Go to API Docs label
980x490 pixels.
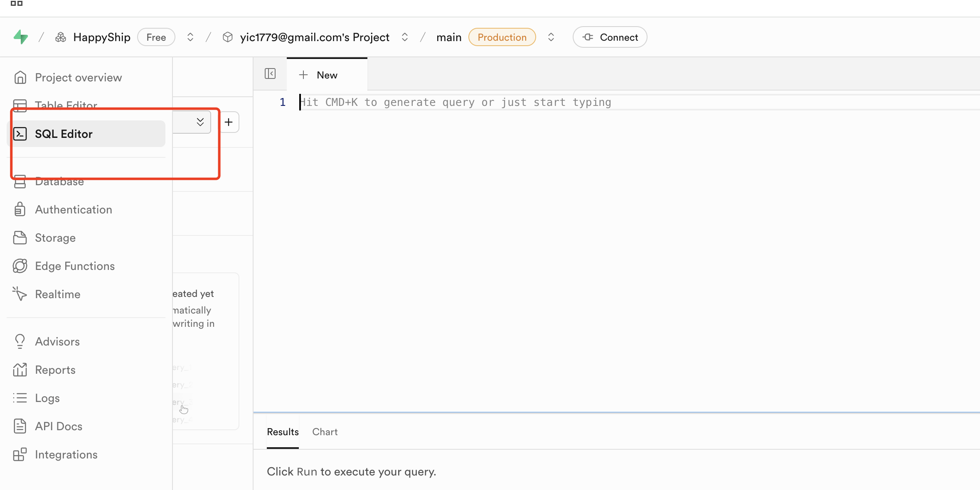[x=59, y=426]
